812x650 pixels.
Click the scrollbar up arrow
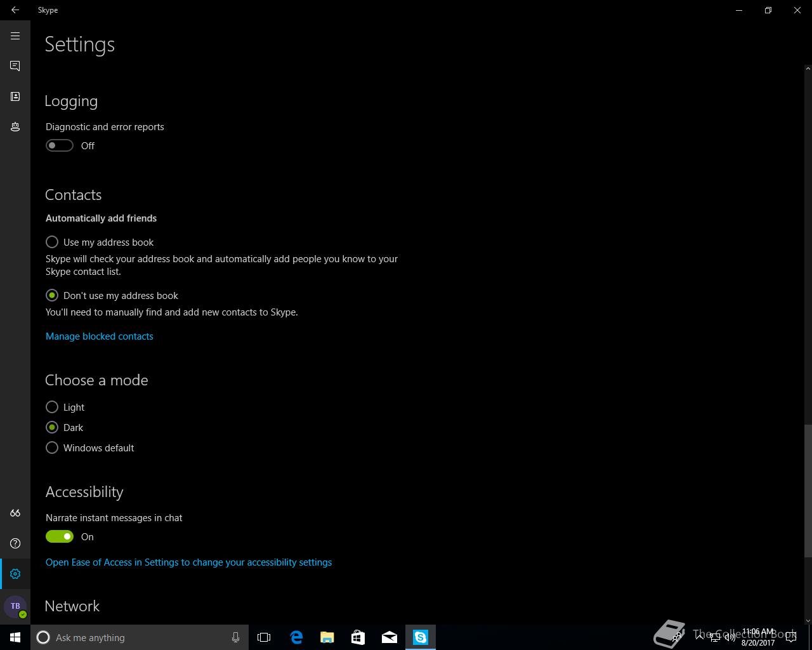(808, 68)
